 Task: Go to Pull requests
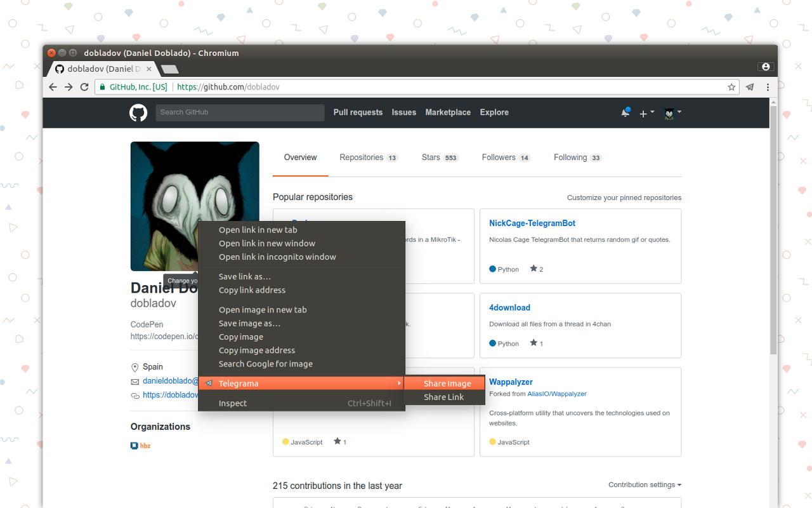tap(358, 112)
